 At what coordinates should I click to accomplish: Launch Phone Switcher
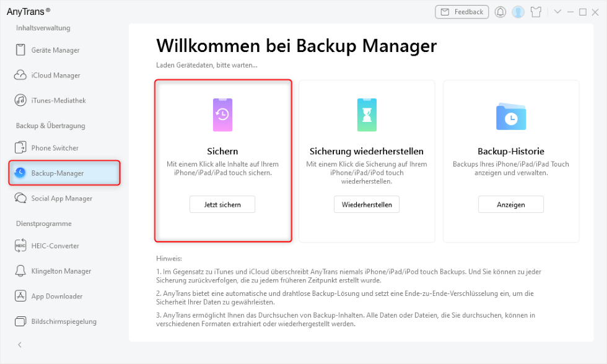click(x=55, y=148)
